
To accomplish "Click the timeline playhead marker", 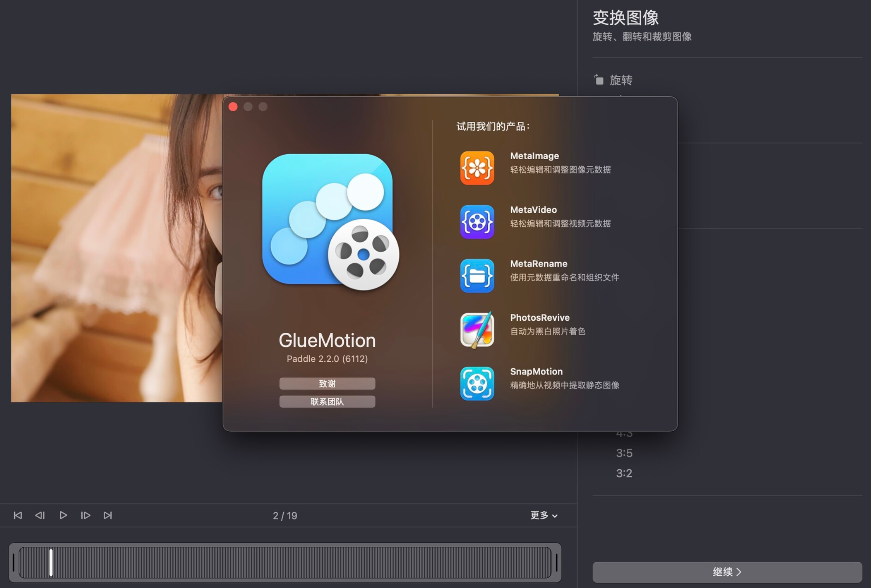I will point(51,562).
